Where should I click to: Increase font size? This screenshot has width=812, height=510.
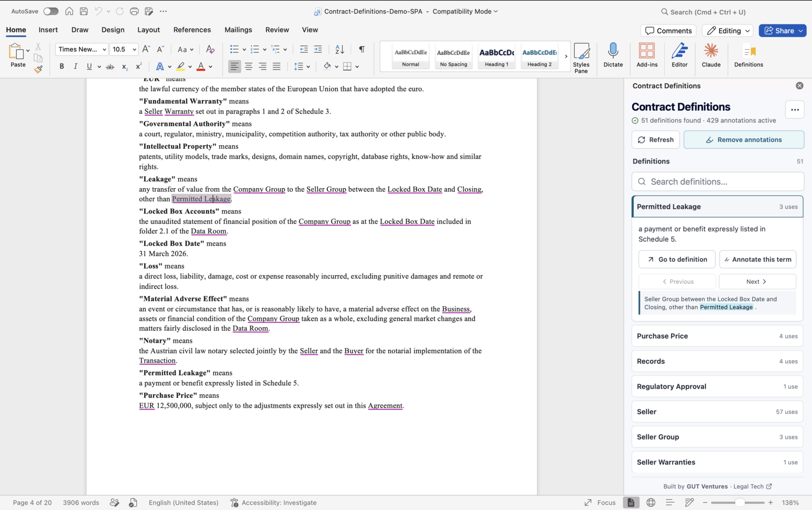(146, 49)
